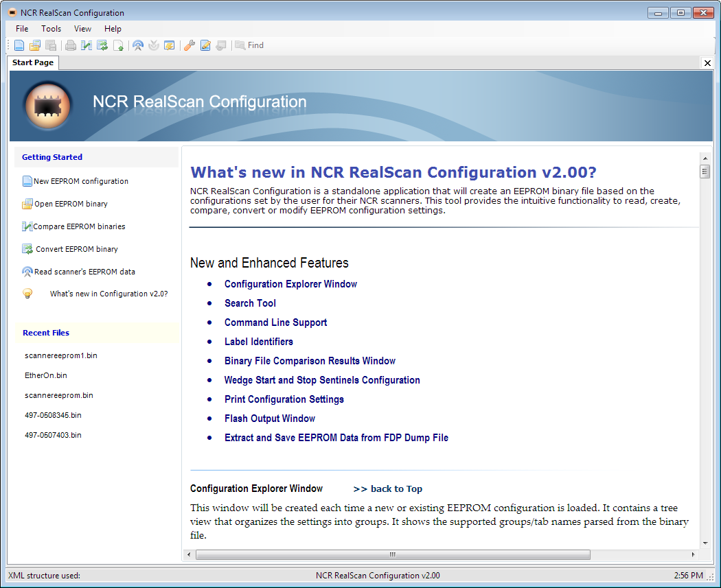This screenshot has height=588, width=721.
Task: Open the Command Line Support link
Action: (x=275, y=322)
